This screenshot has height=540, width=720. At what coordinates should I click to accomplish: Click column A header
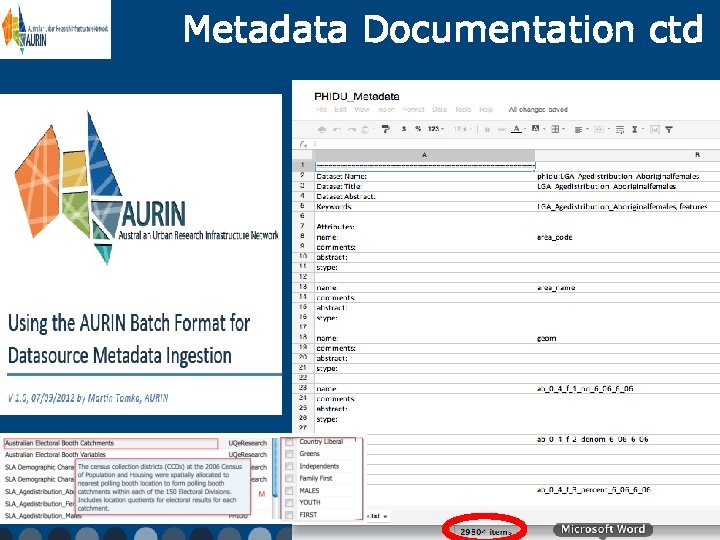(425, 155)
